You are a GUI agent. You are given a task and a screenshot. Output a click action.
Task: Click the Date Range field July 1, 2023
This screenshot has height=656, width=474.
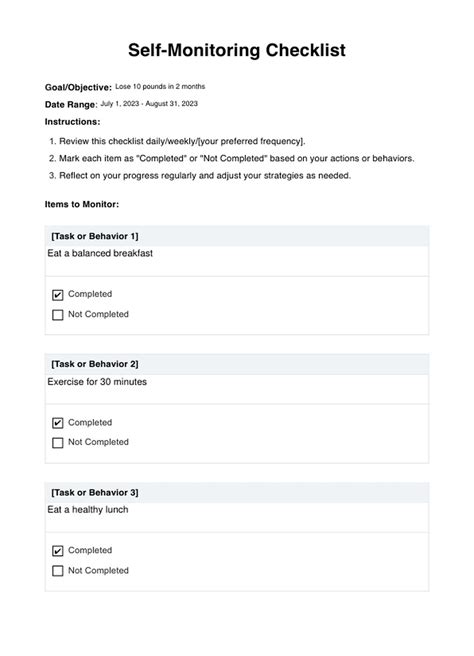[x=149, y=104]
